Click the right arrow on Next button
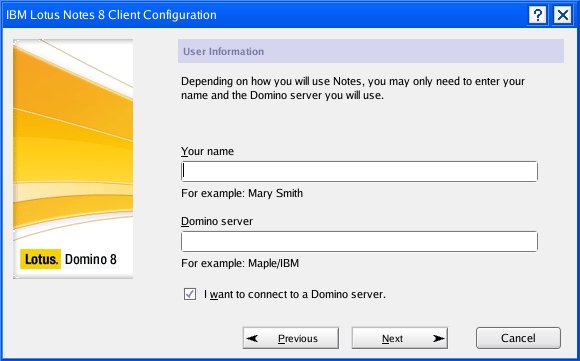Screen dimensions: 580x361 tap(439, 338)
